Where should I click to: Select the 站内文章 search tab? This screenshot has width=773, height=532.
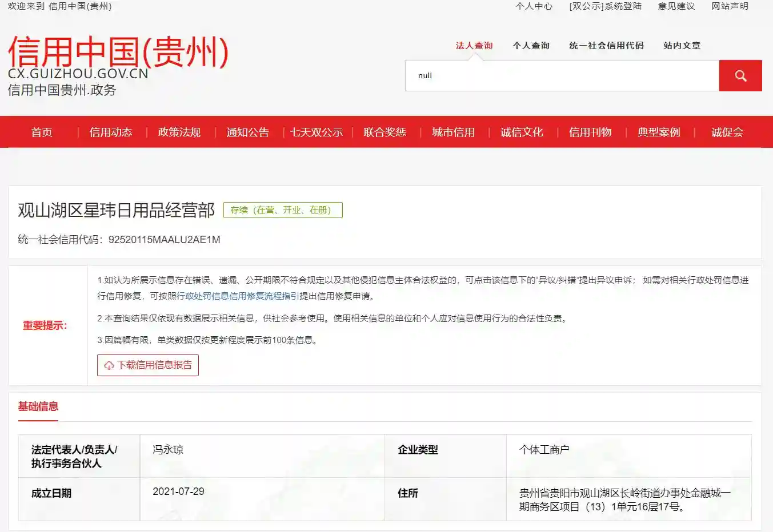tap(682, 46)
